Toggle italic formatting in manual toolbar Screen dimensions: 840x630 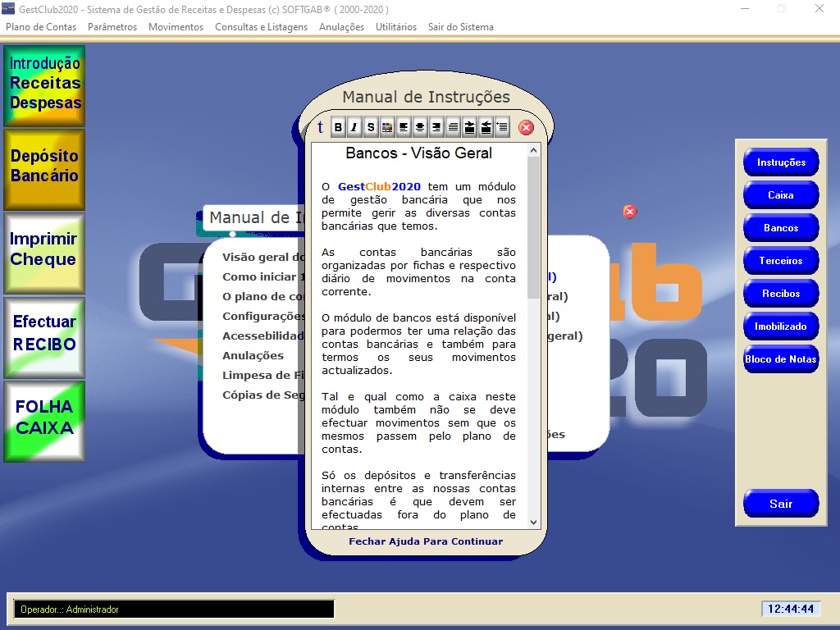[x=354, y=127]
